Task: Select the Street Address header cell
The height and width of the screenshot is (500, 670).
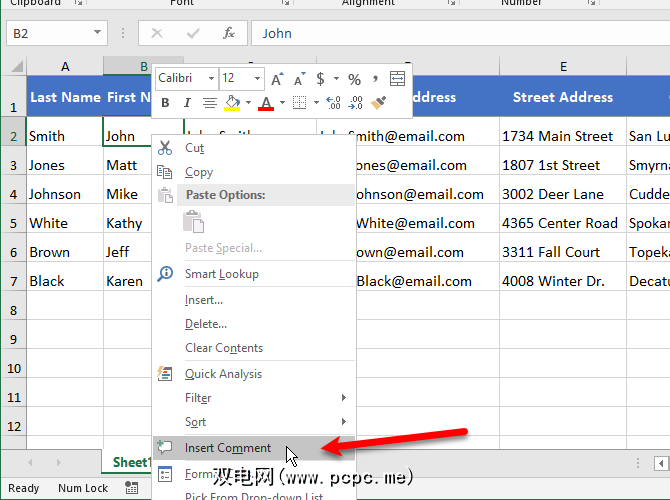Action: 563,97
